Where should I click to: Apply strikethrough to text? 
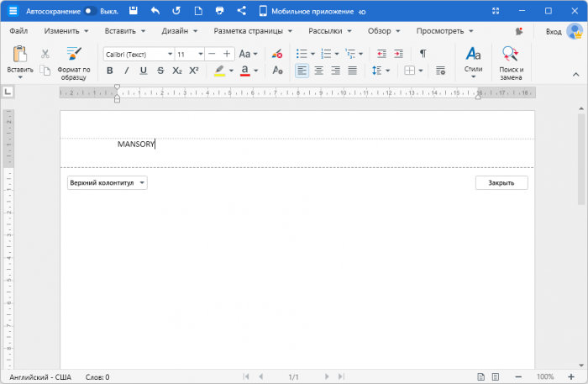[x=160, y=71]
